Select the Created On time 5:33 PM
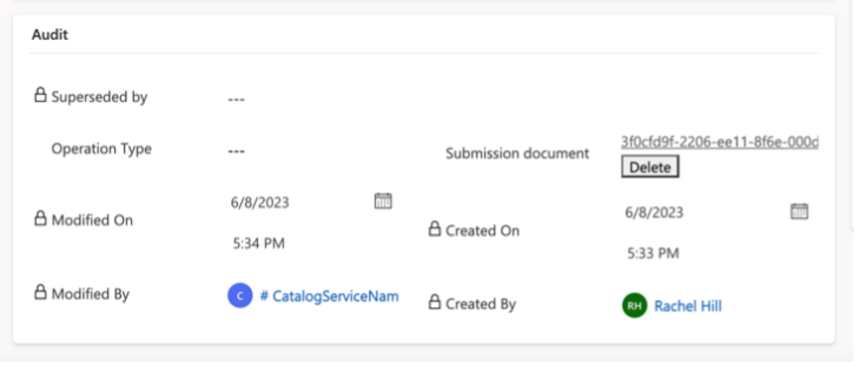858x366 pixels. pos(653,253)
